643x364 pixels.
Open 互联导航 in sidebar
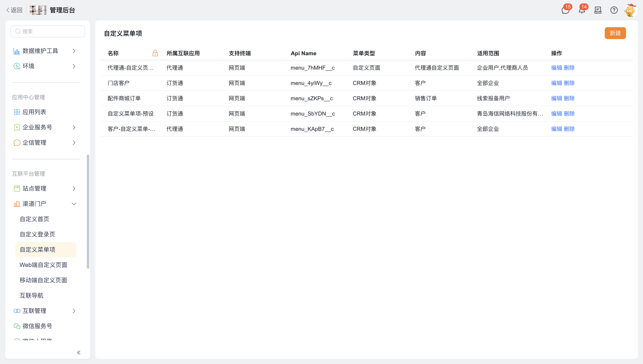(x=31, y=295)
